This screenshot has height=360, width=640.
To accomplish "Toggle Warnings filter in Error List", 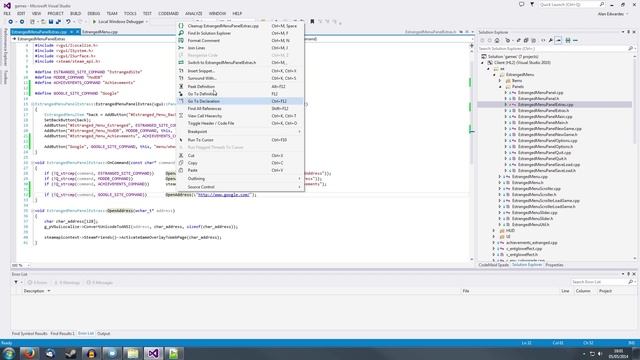I will click(67, 282).
